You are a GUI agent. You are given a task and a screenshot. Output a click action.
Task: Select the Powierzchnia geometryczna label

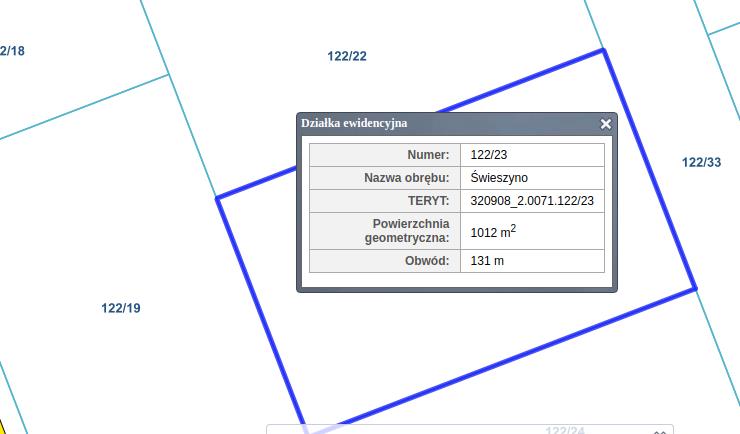click(385, 231)
